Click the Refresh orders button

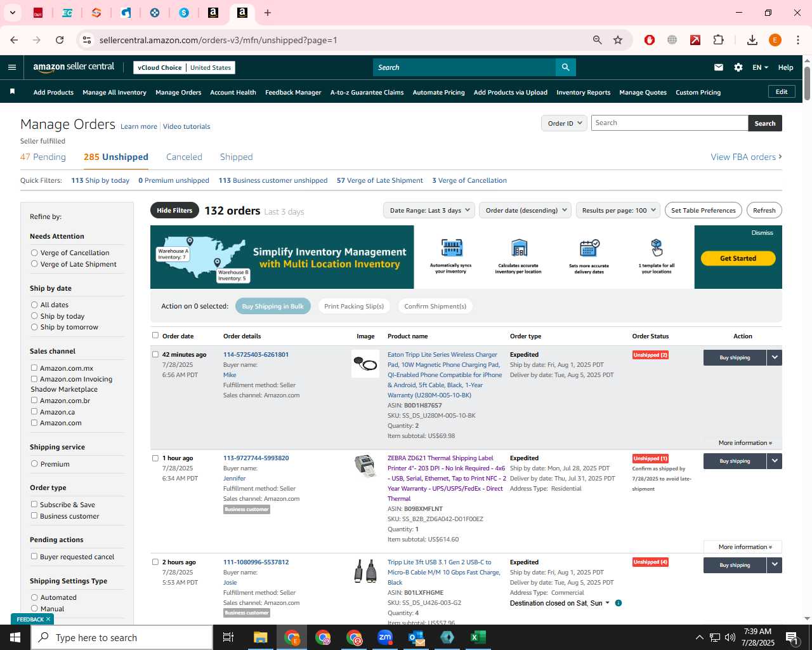764,210
